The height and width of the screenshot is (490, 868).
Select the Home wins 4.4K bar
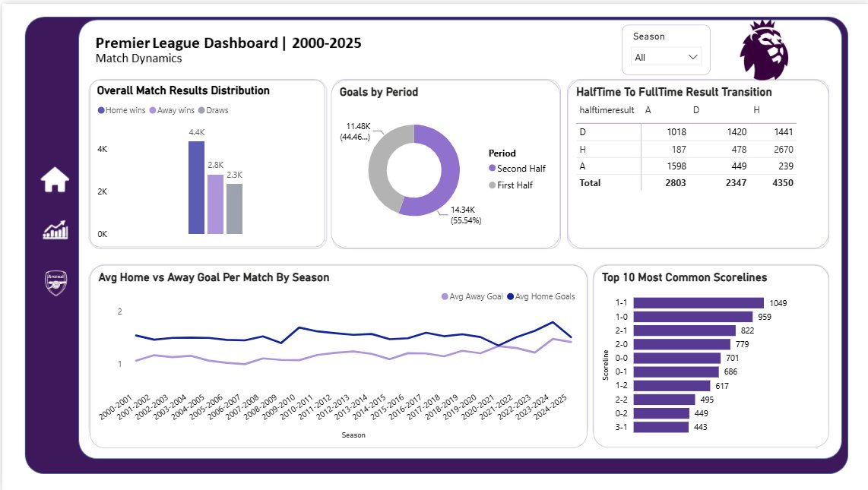[x=197, y=188]
